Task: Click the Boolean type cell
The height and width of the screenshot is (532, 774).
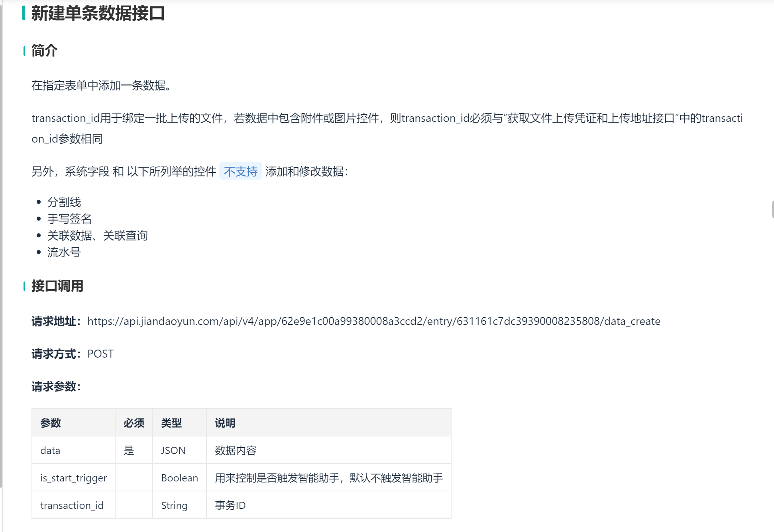Action: pyautogui.click(x=179, y=478)
